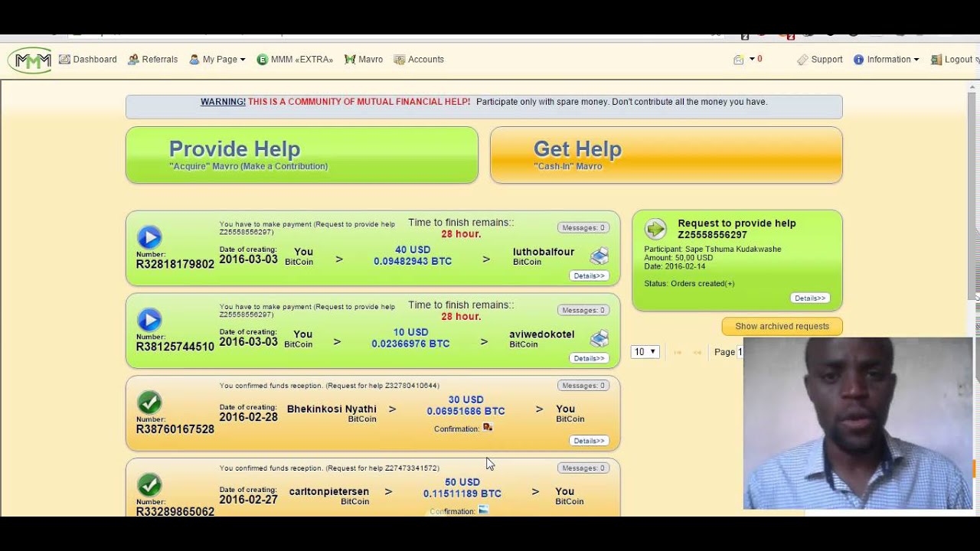The width and height of the screenshot is (980, 551).
Task: Click the MMM logo icon
Action: (x=30, y=60)
